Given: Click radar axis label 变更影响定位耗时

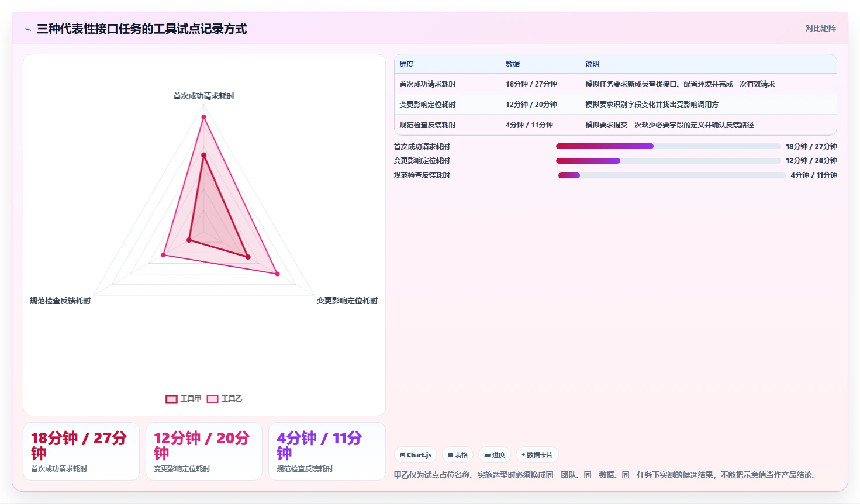Looking at the screenshot, I should click(x=347, y=301).
